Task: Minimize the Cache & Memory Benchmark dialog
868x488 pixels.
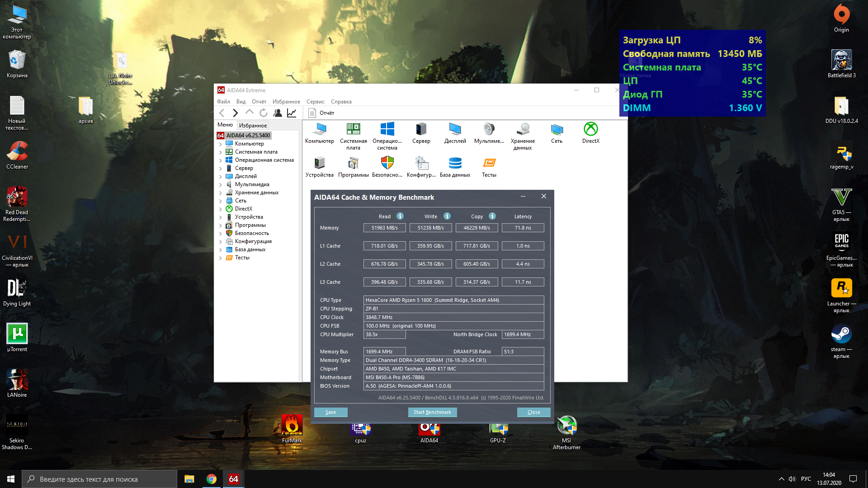Action: click(523, 197)
